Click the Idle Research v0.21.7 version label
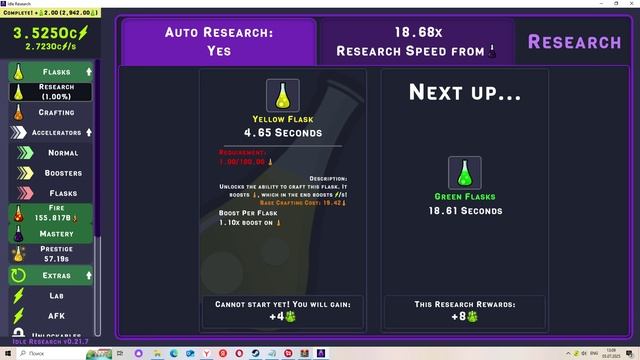This screenshot has height=360, width=640. [50, 341]
